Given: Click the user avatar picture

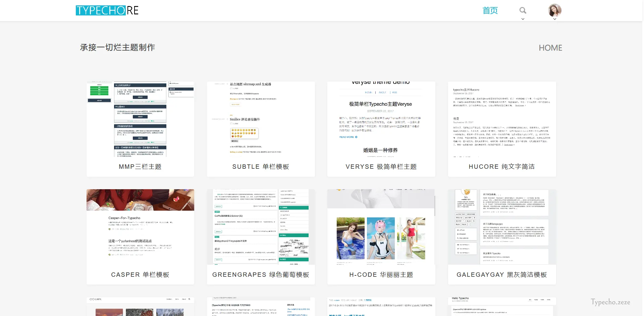Looking at the screenshot, I should (x=554, y=10).
